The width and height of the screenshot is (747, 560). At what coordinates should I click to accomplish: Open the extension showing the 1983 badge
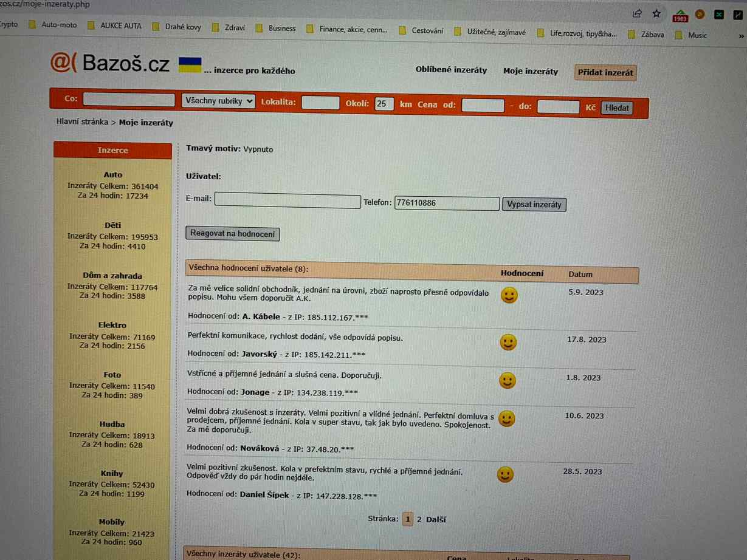click(680, 15)
